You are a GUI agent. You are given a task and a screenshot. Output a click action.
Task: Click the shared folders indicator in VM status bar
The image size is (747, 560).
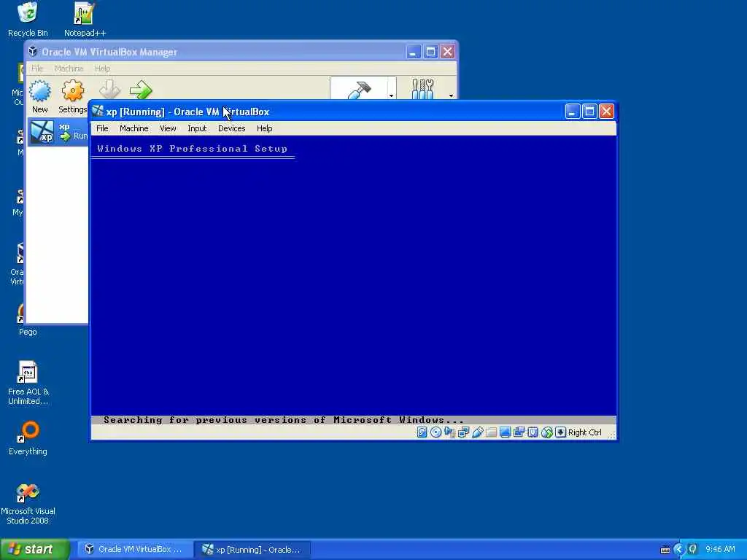click(x=491, y=432)
